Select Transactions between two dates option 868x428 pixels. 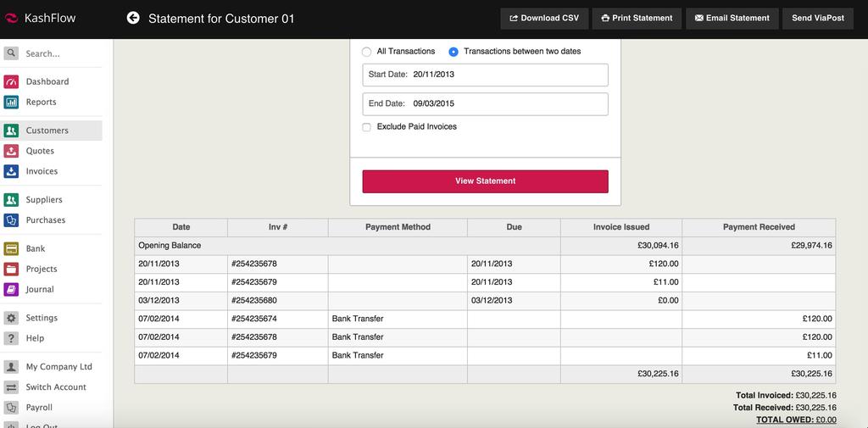pos(453,52)
